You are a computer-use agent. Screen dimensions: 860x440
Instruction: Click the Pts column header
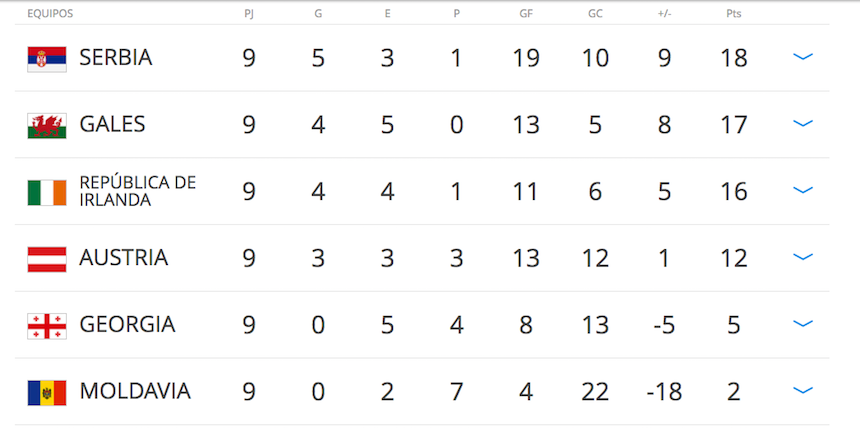pyautogui.click(x=734, y=14)
